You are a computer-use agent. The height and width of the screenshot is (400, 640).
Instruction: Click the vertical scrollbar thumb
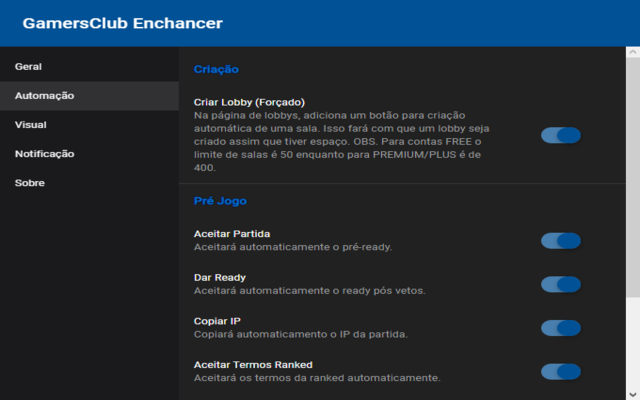point(633,178)
